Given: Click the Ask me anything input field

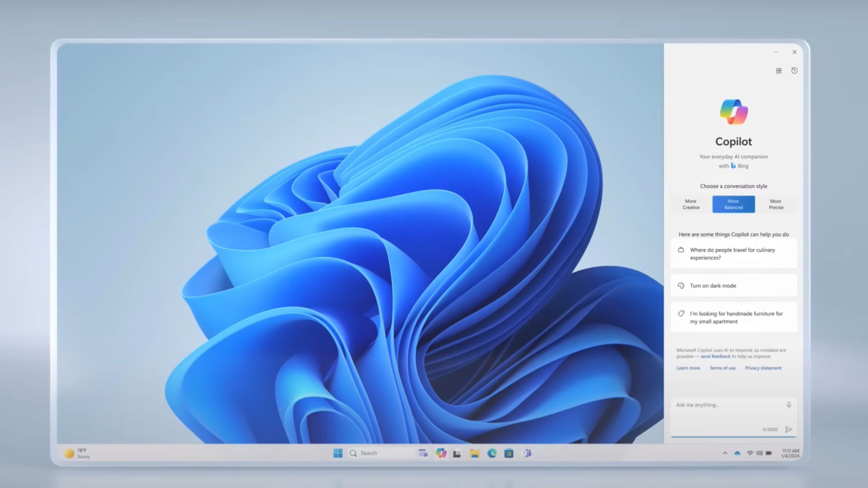Looking at the screenshot, I should click(729, 417).
